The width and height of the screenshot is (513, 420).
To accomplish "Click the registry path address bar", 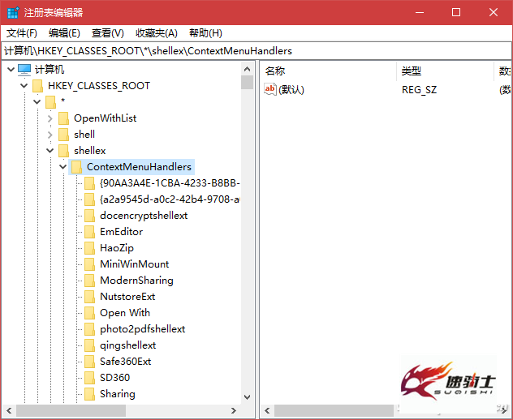I will click(x=256, y=51).
